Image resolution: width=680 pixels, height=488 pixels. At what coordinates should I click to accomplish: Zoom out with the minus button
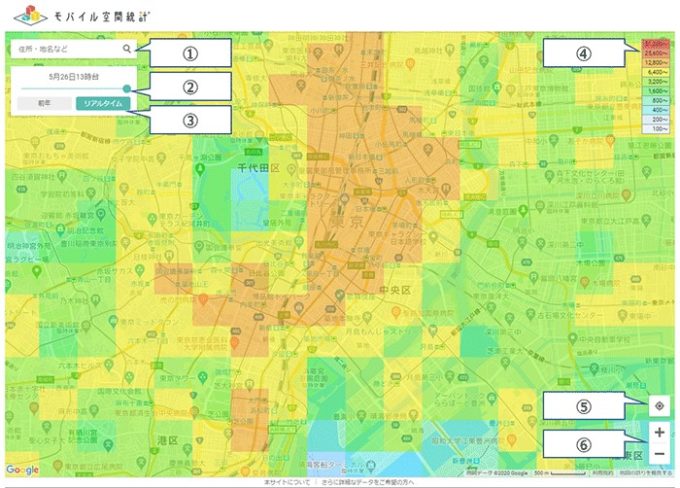coord(658,454)
